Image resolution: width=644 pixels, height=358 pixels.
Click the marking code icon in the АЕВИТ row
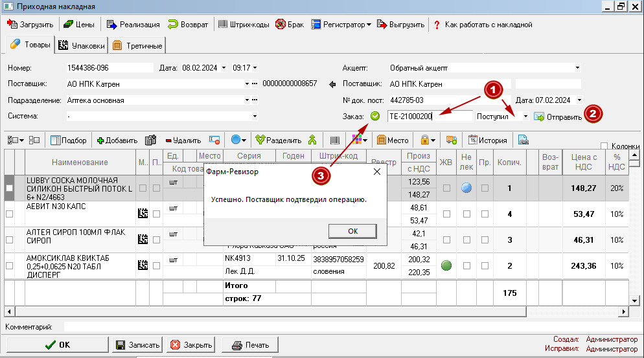143,214
